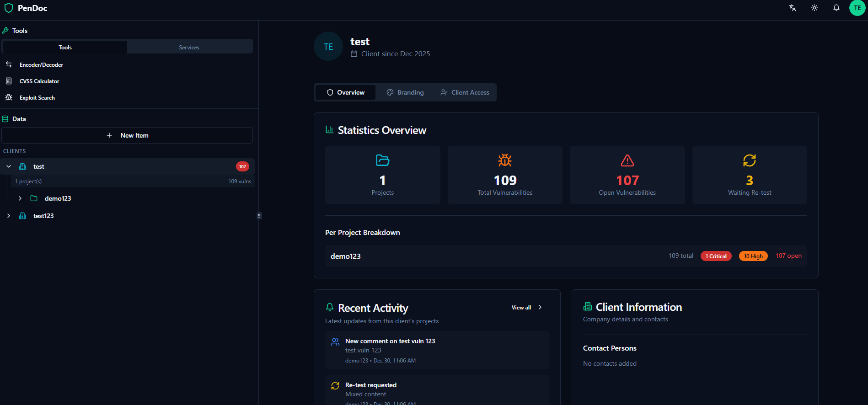Expand the demo123 project chevron
Screen dimensions: 868x405
pyautogui.click(x=20, y=198)
